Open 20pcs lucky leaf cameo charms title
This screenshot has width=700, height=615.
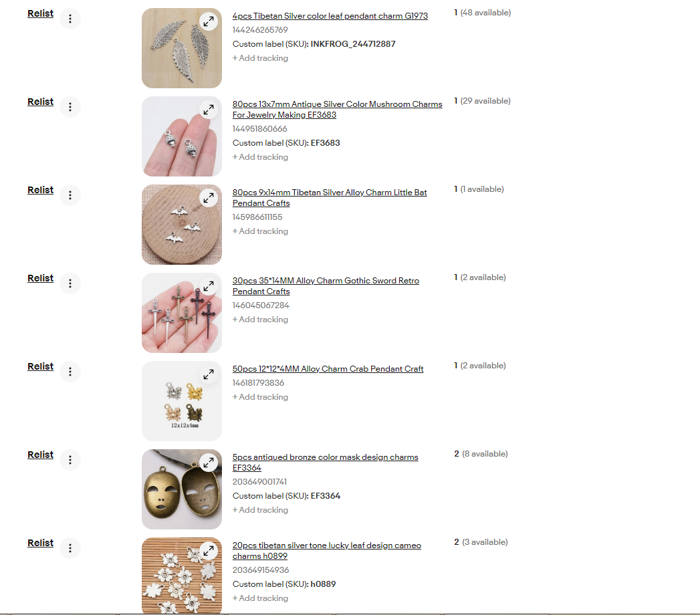coord(326,551)
